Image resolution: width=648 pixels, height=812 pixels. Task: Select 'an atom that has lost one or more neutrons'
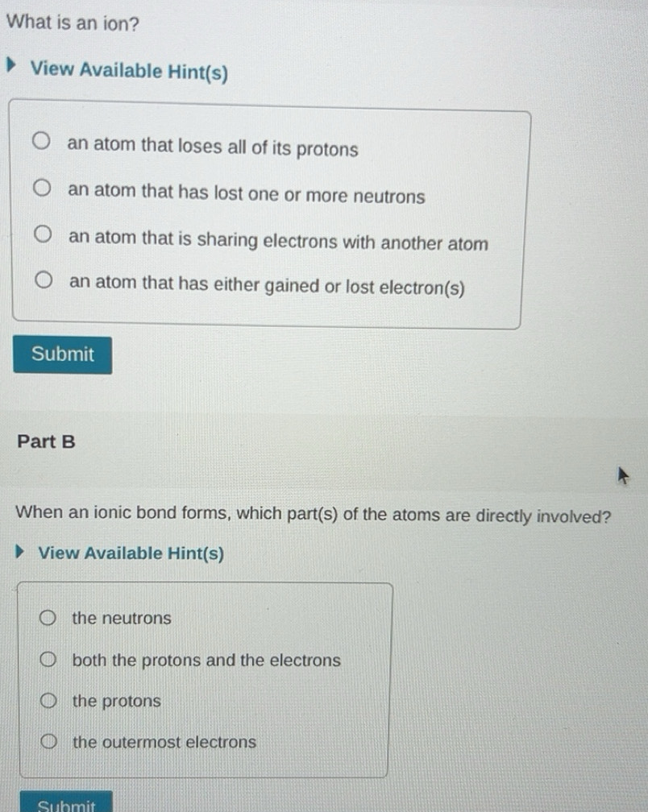(41, 186)
